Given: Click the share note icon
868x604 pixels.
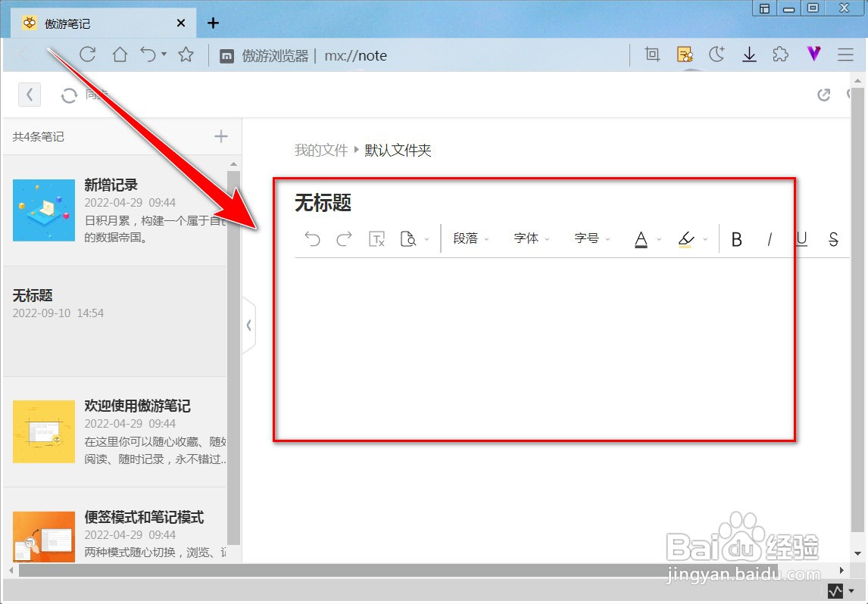Looking at the screenshot, I should tap(824, 95).
